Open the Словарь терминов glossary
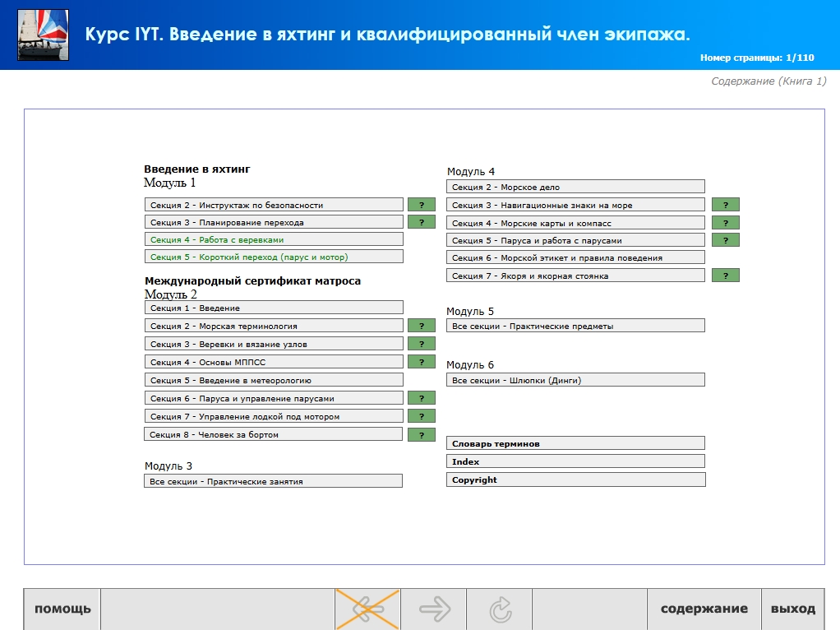The image size is (840, 630). click(575, 442)
